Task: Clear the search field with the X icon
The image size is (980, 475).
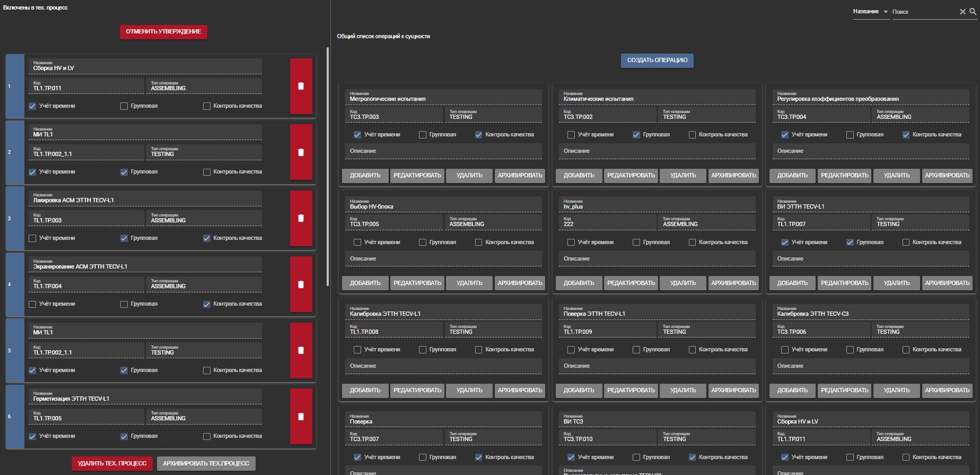Action: 962,12
